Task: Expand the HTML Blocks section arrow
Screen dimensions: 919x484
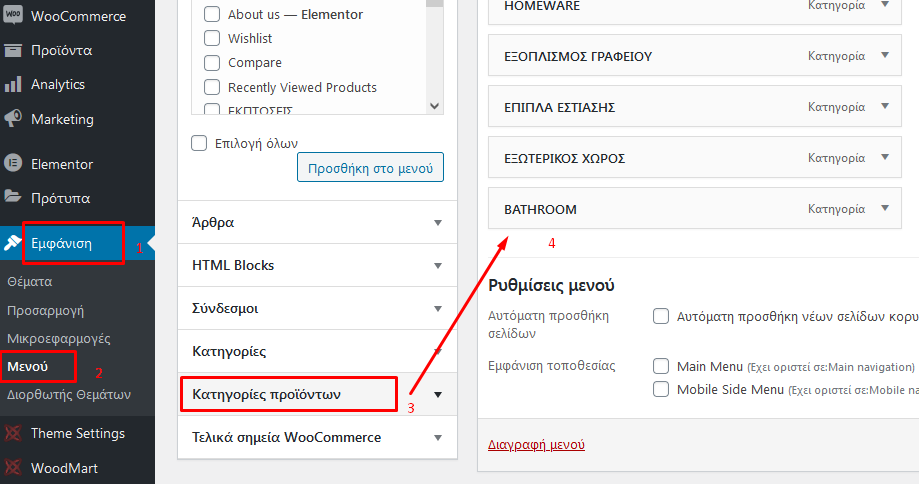Action: coord(438,265)
